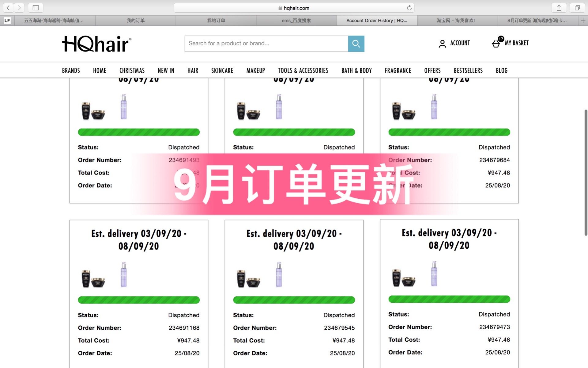Reload the page
Screen dimensions: 588x368
(x=409, y=8)
